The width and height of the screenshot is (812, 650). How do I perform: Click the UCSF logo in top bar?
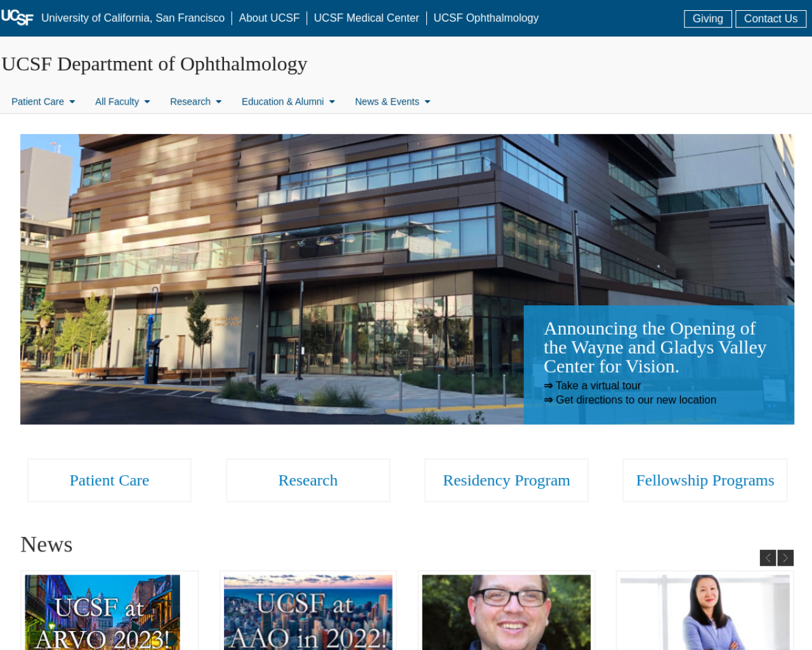pyautogui.click(x=17, y=18)
